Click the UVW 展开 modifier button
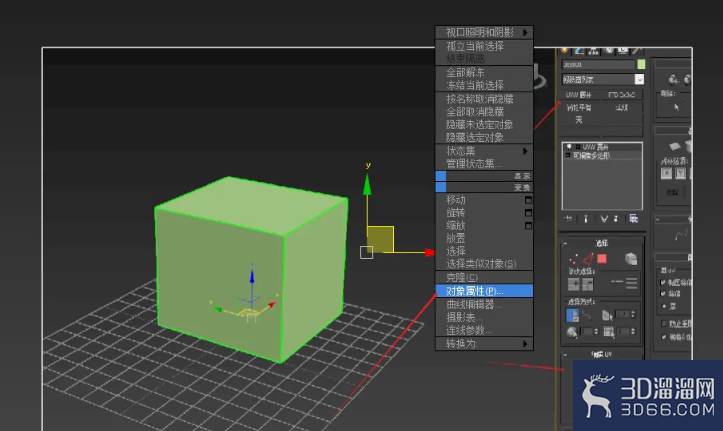The image size is (723, 431). point(580,94)
